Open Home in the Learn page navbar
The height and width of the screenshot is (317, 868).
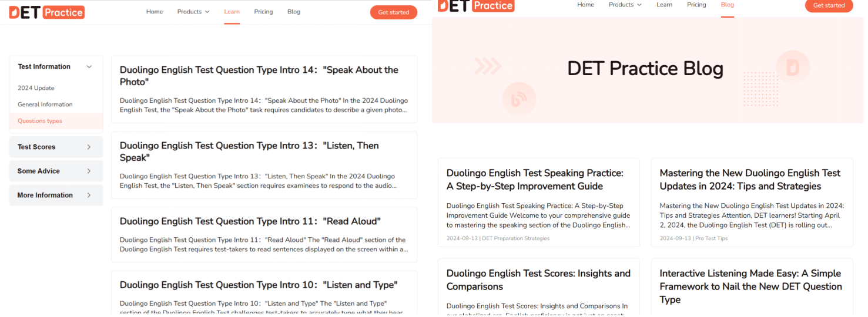coord(155,12)
